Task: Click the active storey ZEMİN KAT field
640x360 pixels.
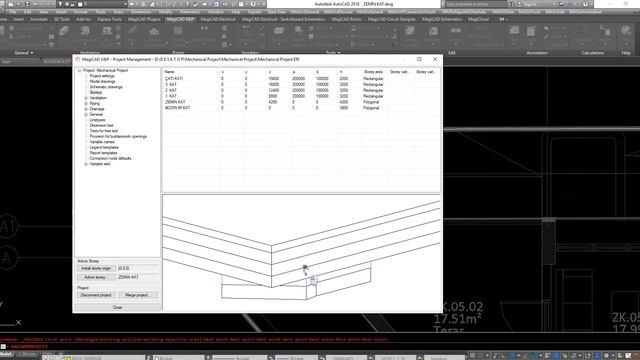Action: point(138,277)
